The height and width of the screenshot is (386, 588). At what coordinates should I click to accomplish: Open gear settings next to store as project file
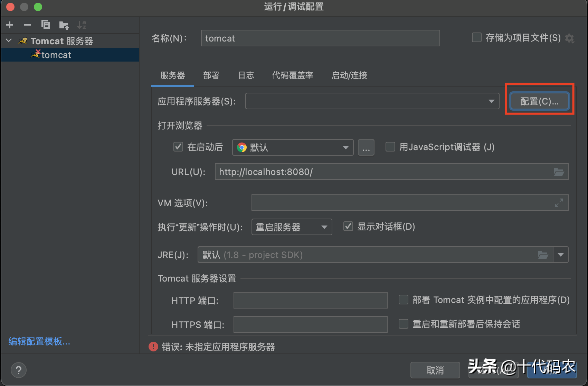pos(569,38)
